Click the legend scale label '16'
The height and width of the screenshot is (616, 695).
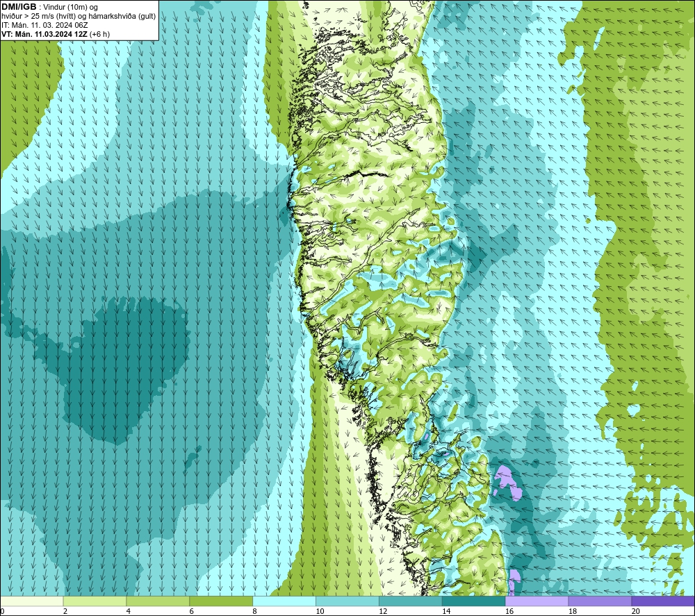pyautogui.click(x=509, y=611)
